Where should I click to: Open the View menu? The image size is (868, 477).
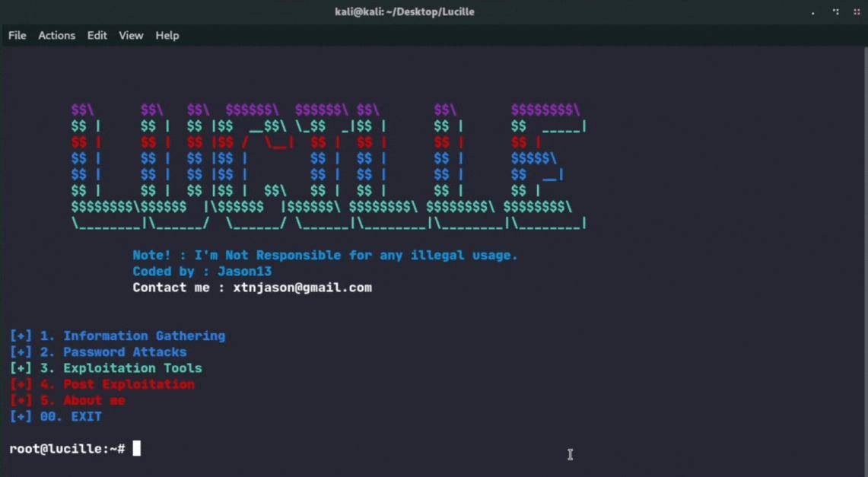pyautogui.click(x=131, y=36)
